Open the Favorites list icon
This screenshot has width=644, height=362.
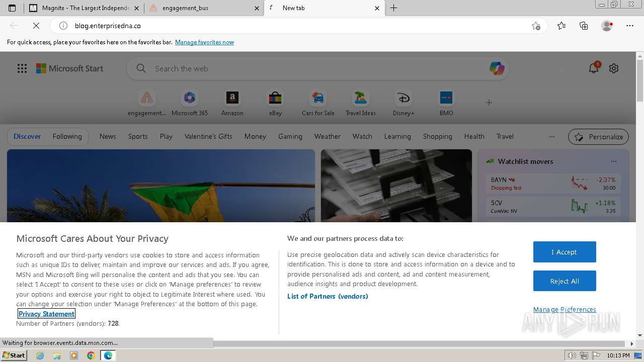tap(561, 26)
